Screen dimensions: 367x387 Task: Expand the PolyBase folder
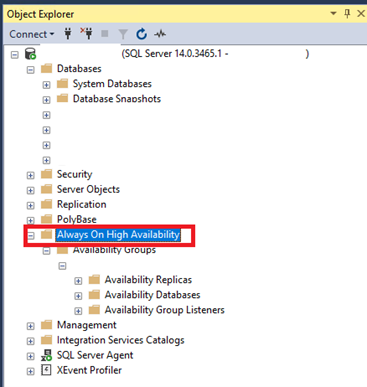(x=31, y=221)
